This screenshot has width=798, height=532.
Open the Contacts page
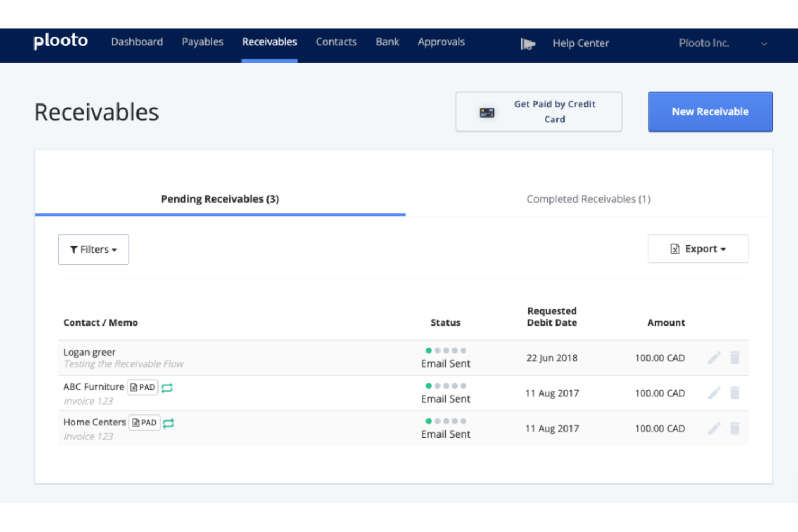coord(336,42)
